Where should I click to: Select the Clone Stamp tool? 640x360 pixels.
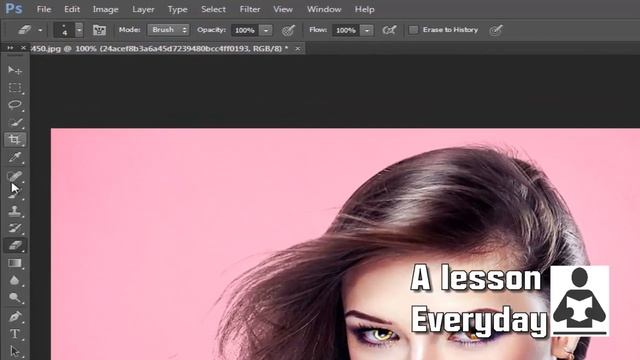tap(15, 211)
